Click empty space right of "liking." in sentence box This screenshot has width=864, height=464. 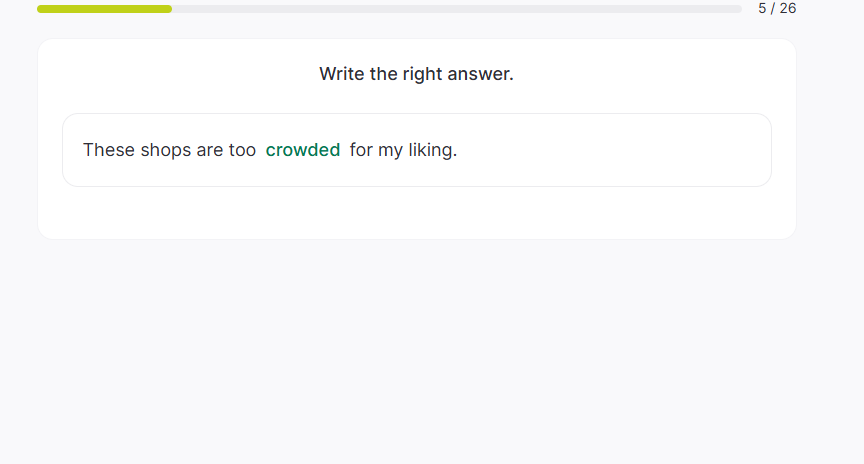coord(610,150)
